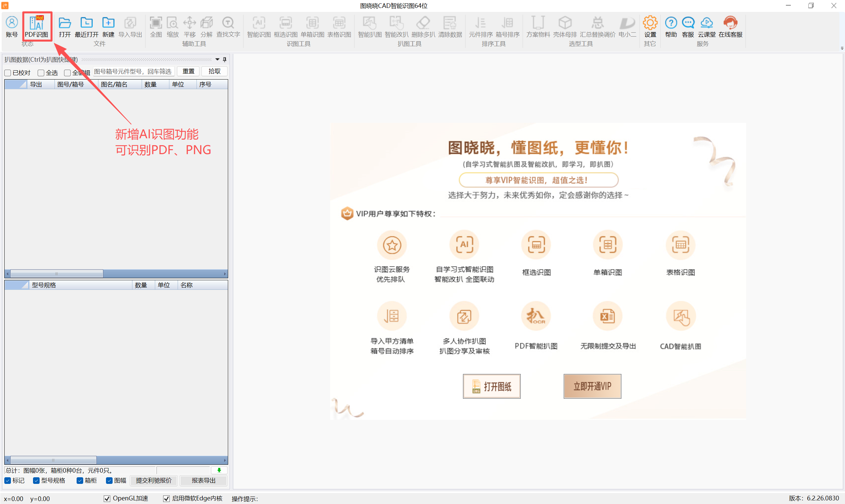Click the 尊享VIP智能识图 banner link

pos(538,180)
